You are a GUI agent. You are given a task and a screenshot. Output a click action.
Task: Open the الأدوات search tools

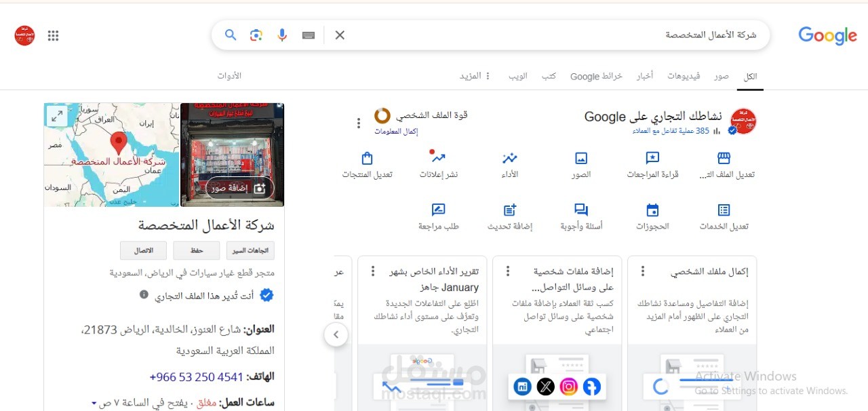click(x=229, y=76)
